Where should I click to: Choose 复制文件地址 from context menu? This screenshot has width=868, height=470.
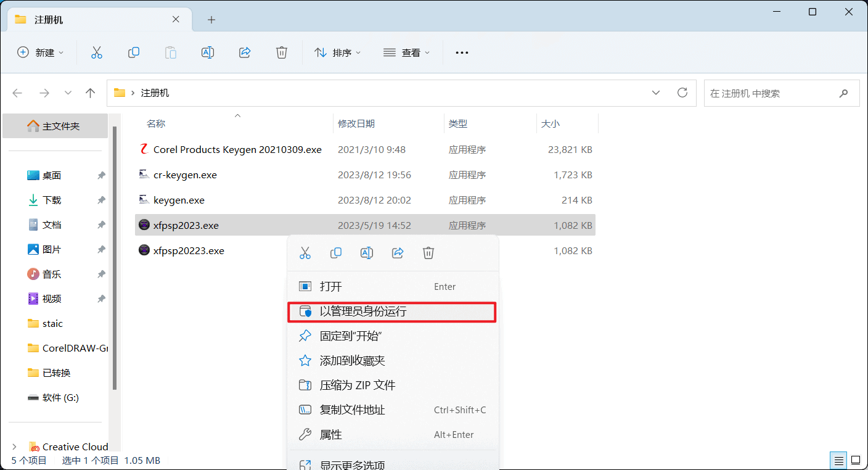(392, 410)
